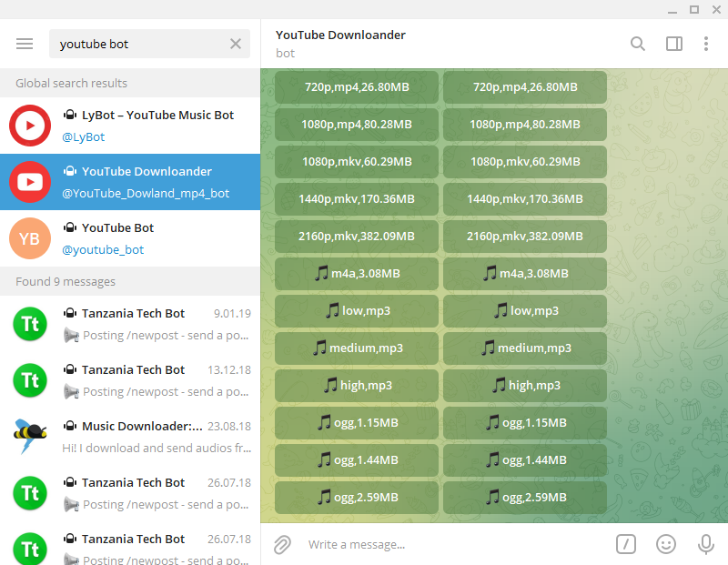Minimize the Telegram window
The image size is (728, 565).
pyautogui.click(x=672, y=10)
